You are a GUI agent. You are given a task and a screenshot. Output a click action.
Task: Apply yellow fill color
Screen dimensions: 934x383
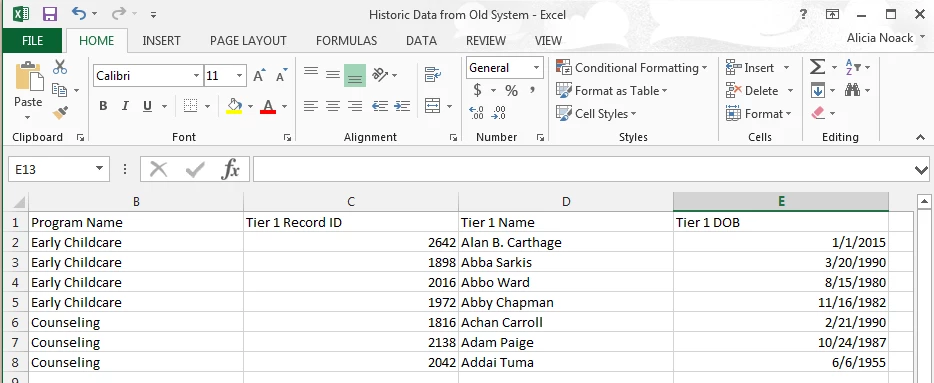(234, 106)
